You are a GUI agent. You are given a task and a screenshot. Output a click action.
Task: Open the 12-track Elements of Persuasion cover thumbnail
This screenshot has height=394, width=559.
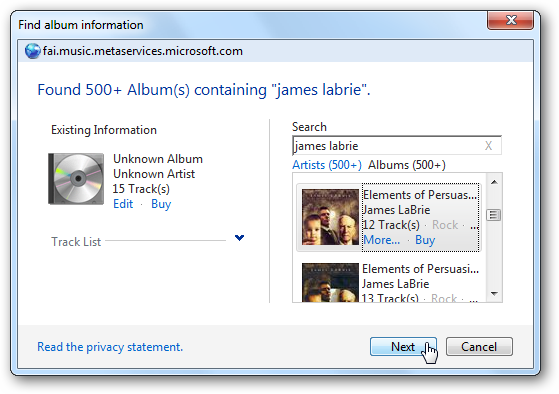(330, 217)
